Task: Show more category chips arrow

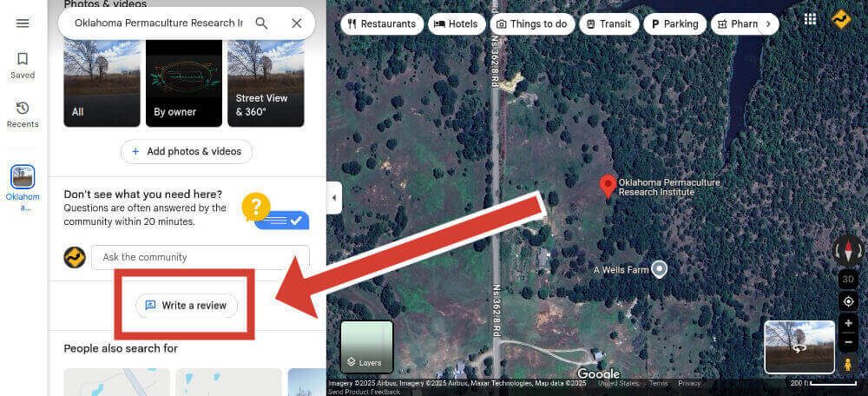Action: (768, 23)
